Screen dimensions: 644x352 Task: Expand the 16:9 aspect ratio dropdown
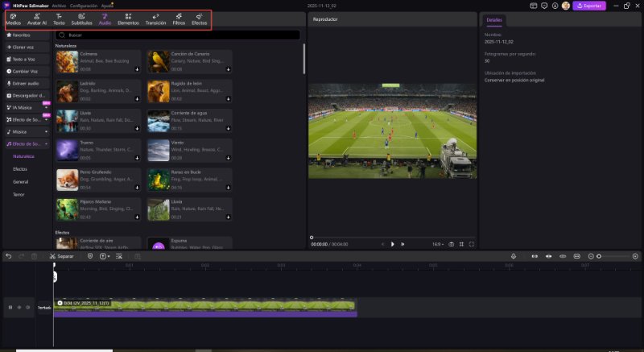coord(438,243)
